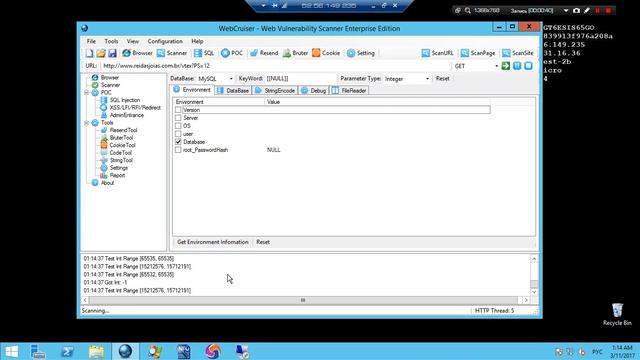640x360 pixels.
Task: Click Reset below the environment list
Action: coord(263,242)
